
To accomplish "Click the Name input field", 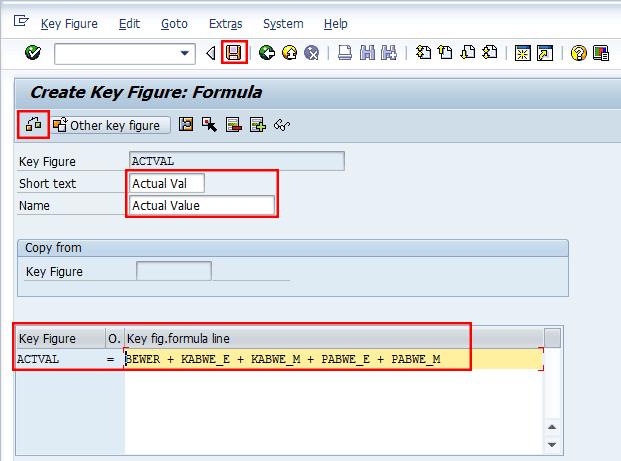I will 202,205.
